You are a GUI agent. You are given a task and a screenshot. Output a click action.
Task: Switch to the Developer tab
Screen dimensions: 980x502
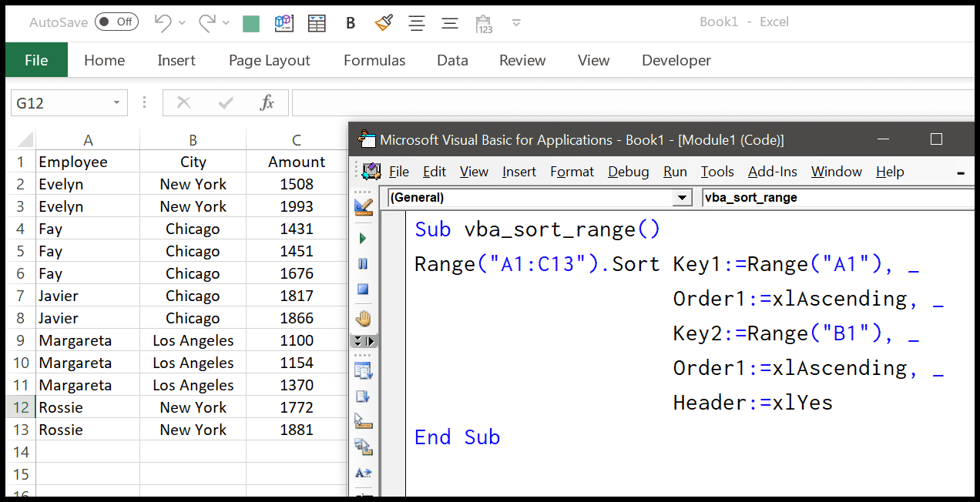click(676, 60)
